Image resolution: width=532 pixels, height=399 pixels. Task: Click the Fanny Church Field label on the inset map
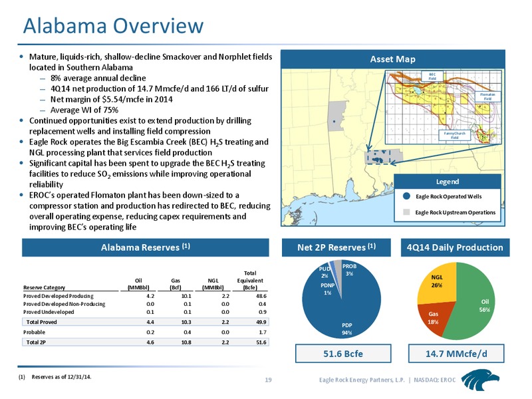[x=455, y=136]
